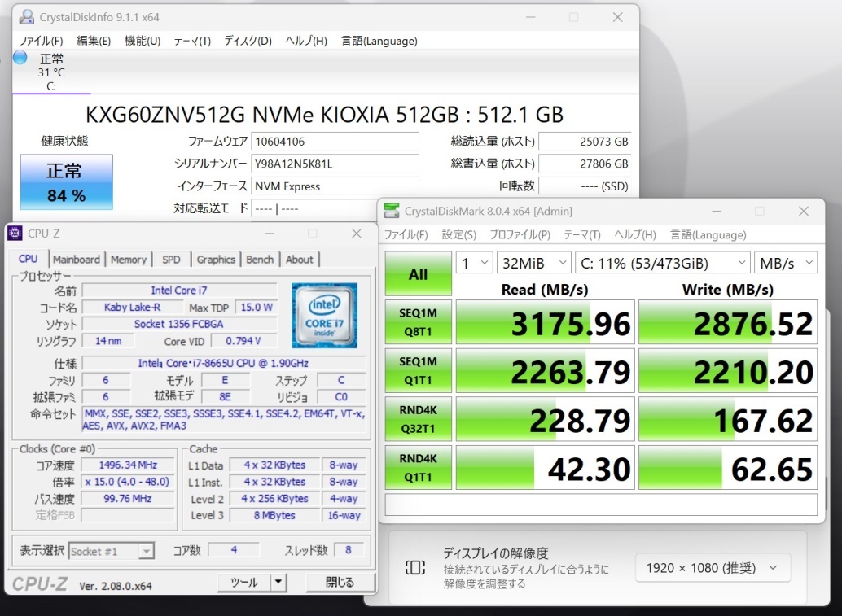Switch to the SPD tab in CPU-Z
The width and height of the screenshot is (842, 616).
click(171, 259)
